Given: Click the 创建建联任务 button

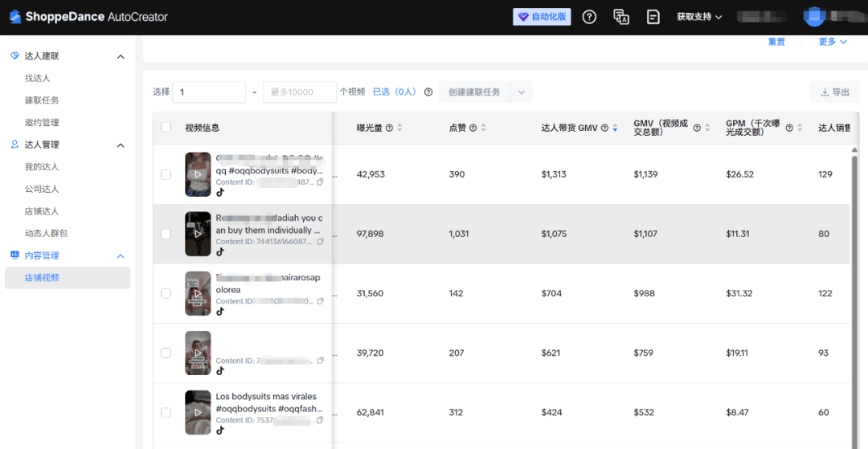Looking at the screenshot, I should [x=474, y=92].
